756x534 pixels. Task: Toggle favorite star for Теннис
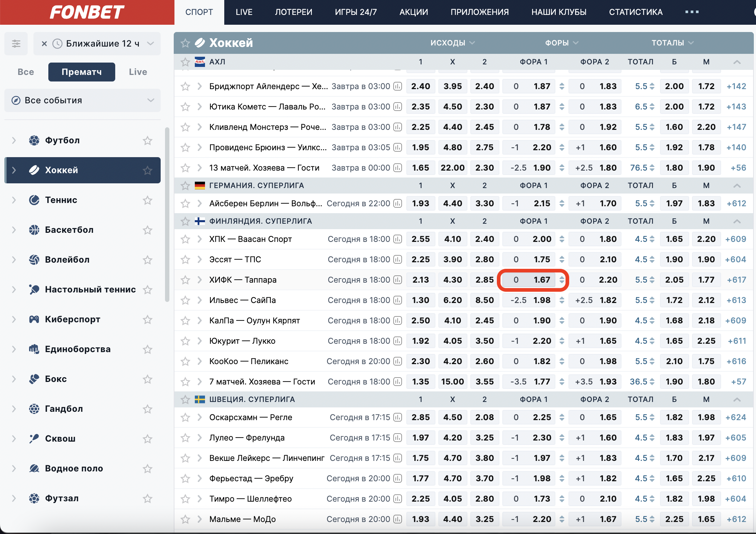coord(147,200)
